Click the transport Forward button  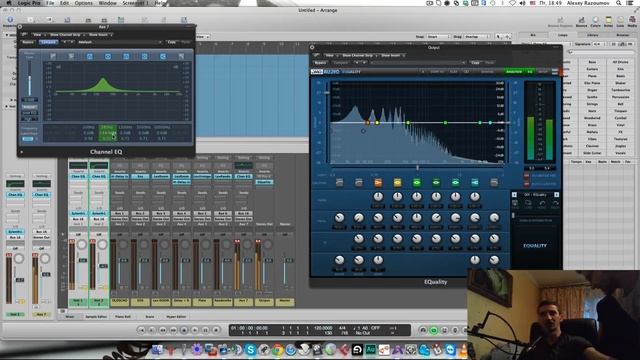pyautogui.click(x=173, y=330)
